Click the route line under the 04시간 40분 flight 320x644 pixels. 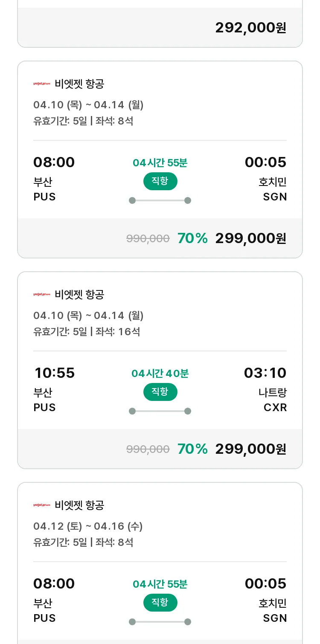[160, 411]
